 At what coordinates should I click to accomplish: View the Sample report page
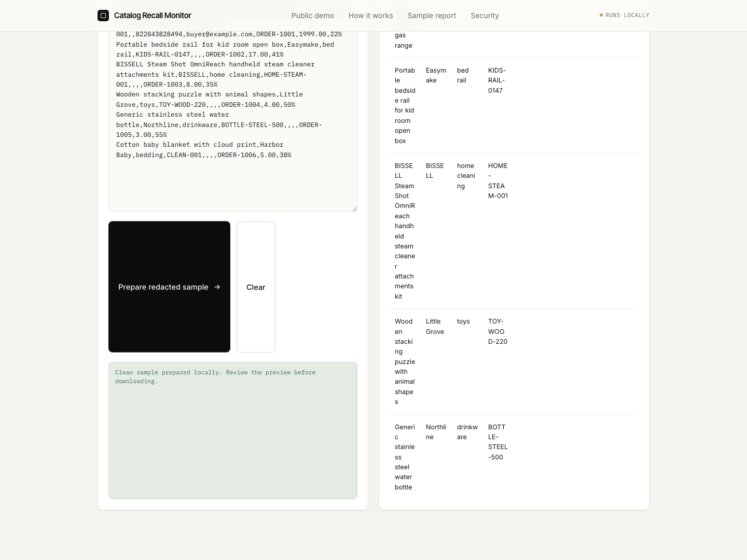click(x=432, y=16)
